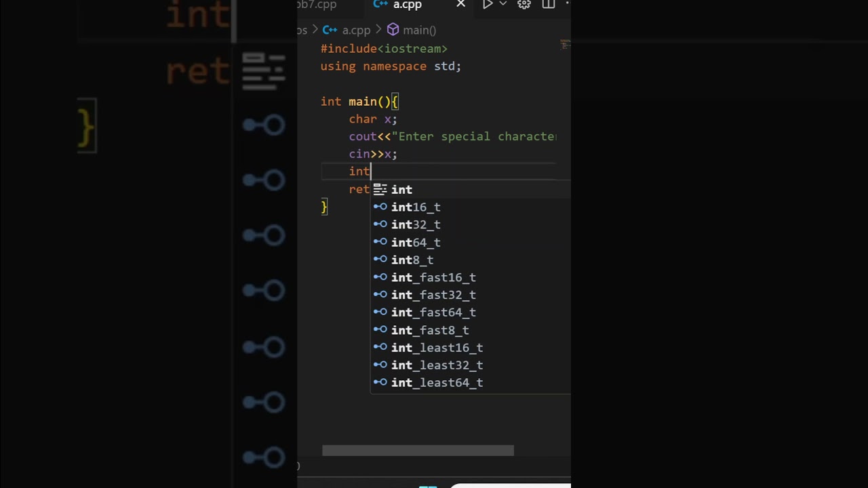Choose int_fast32_t from suggestions

click(471, 296)
